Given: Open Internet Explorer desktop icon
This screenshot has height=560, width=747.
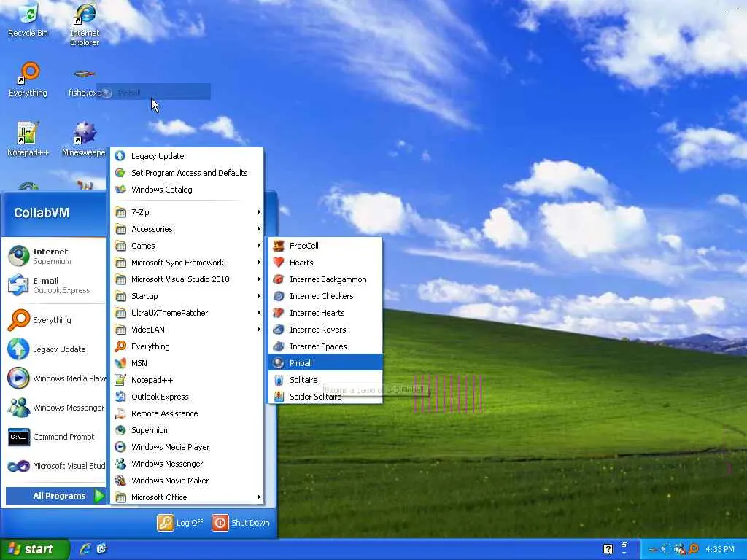Looking at the screenshot, I should [x=85, y=24].
